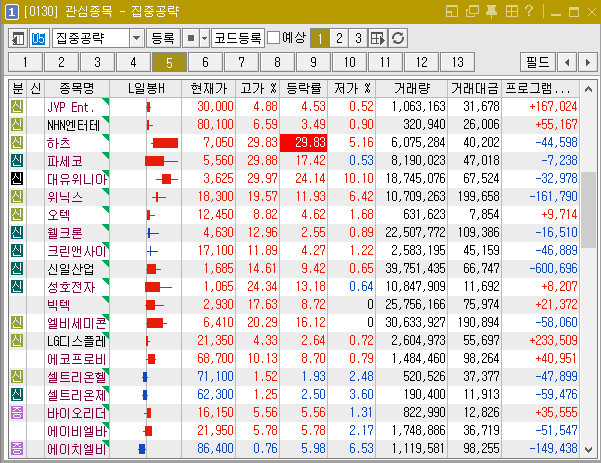Switch to group tab 4
This screenshot has width=601, height=463.
coord(133,62)
